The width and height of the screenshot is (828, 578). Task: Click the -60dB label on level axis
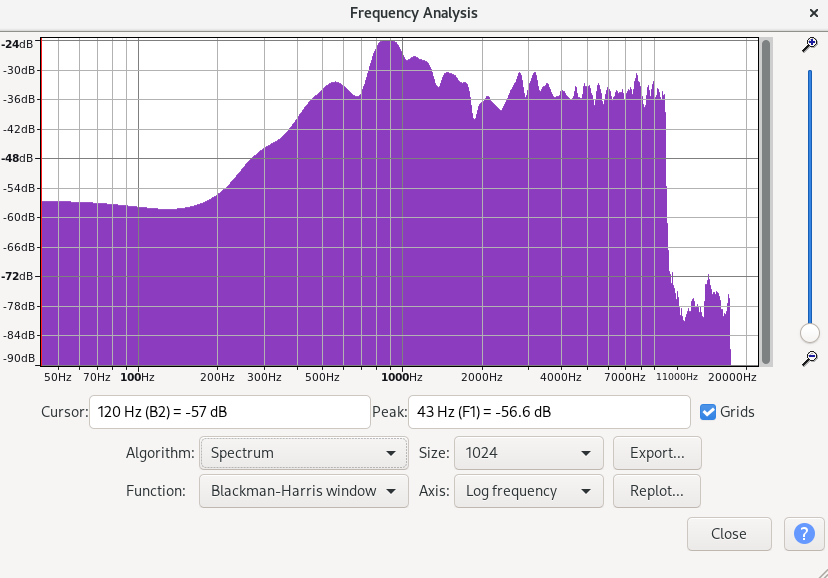click(19, 217)
